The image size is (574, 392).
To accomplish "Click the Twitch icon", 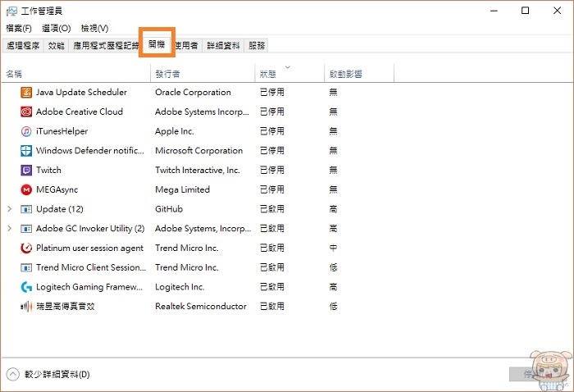I will (x=26, y=170).
